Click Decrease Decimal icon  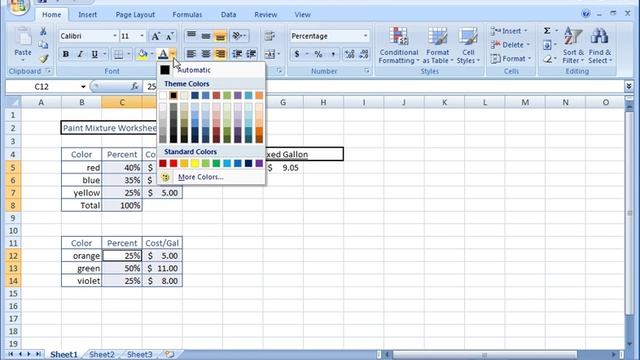pyautogui.click(x=364, y=54)
